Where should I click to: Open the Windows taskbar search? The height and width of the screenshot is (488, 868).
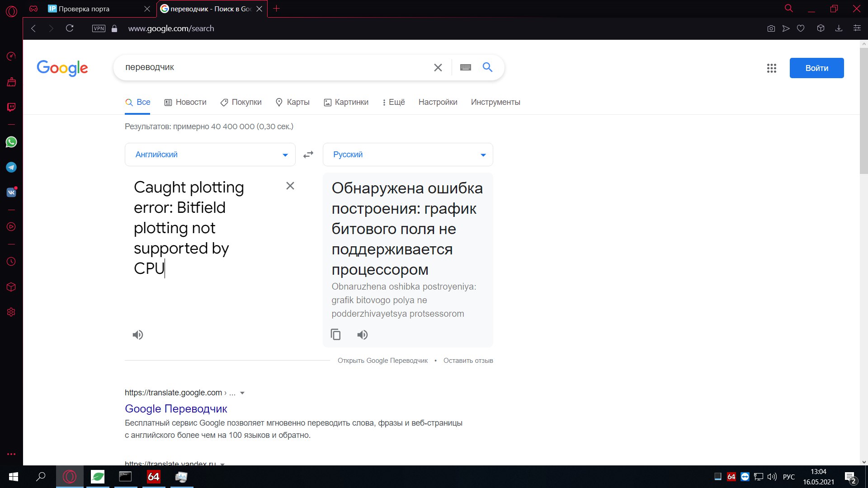pos(41,477)
